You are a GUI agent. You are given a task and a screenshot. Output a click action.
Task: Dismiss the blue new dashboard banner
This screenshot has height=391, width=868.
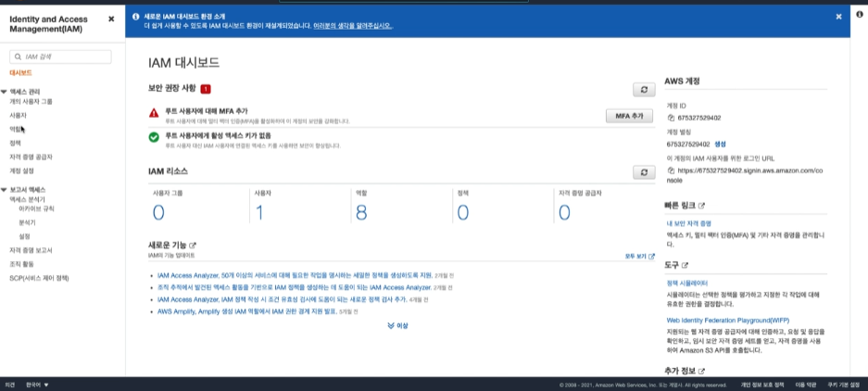click(838, 17)
